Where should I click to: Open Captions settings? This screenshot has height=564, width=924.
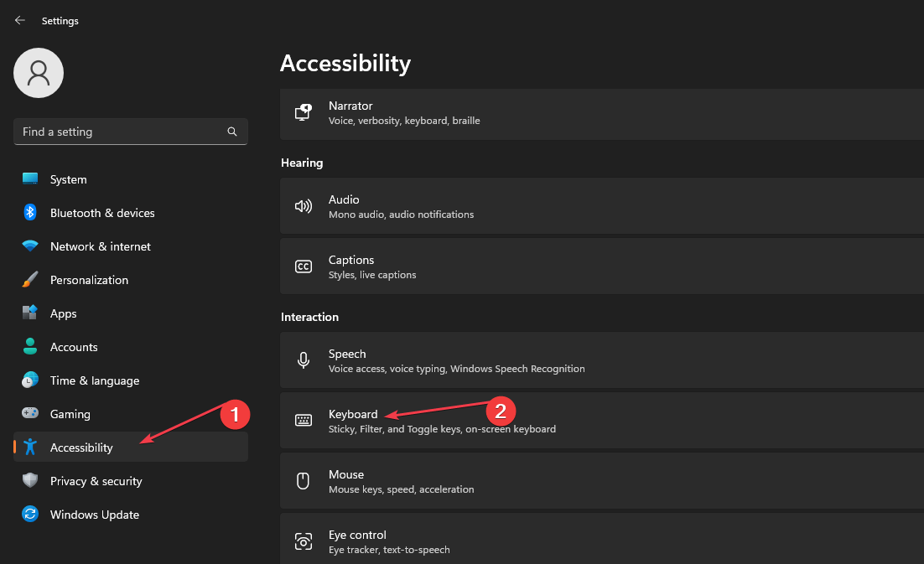pyautogui.click(x=602, y=266)
